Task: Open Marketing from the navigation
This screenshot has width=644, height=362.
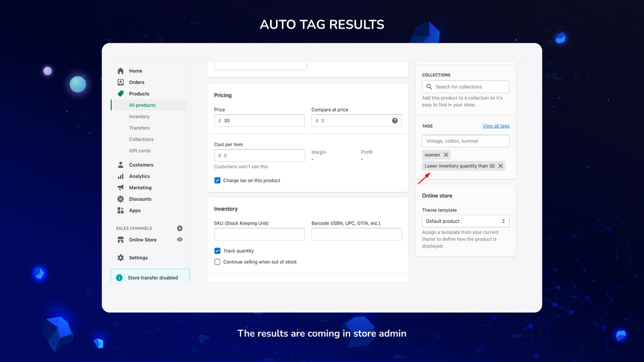Action: (x=140, y=188)
